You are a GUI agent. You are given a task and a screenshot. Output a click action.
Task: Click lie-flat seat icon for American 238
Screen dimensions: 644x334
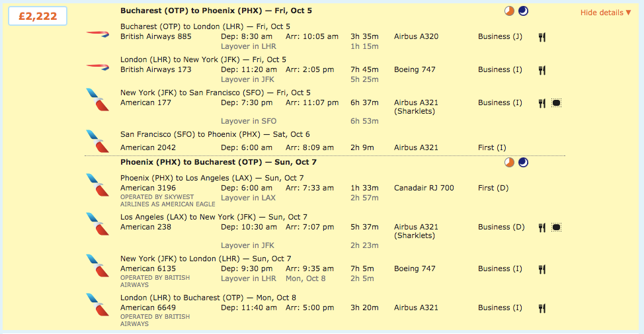coord(556,227)
